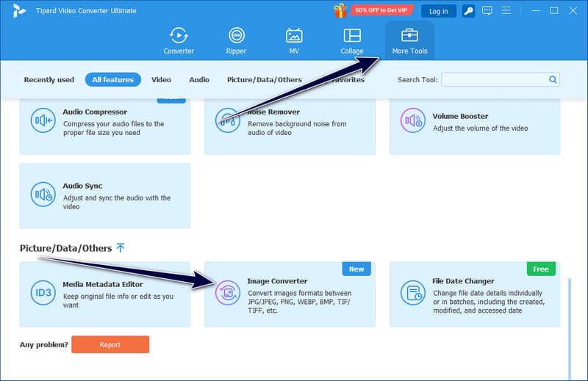Viewport: 588px width, 381px height.
Task: Click the Audio Compressor icon
Action: (x=43, y=120)
